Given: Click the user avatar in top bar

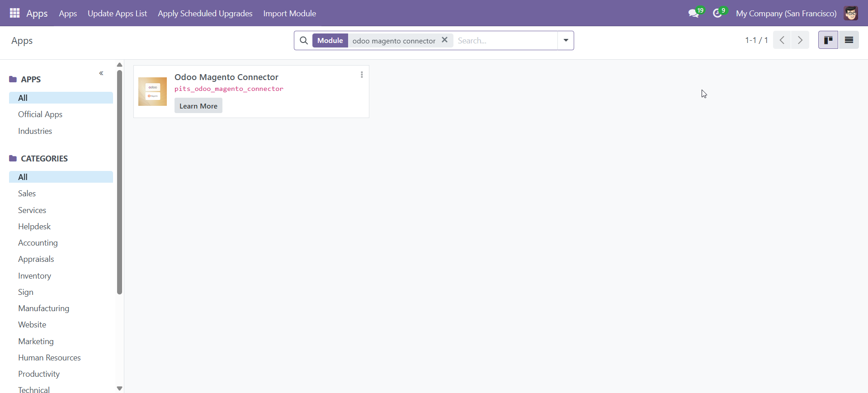Looking at the screenshot, I should coord(850,14).
